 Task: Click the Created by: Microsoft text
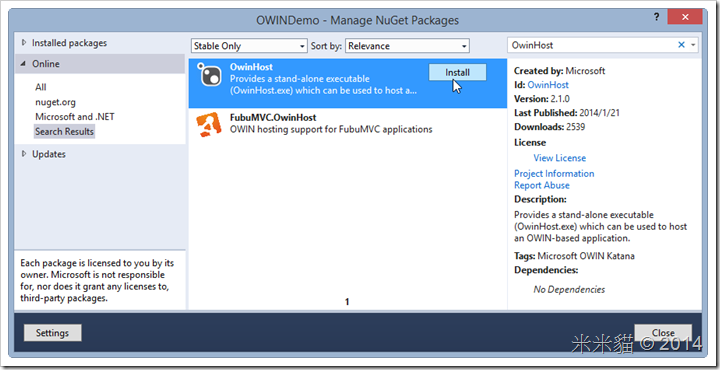[560, 71]
